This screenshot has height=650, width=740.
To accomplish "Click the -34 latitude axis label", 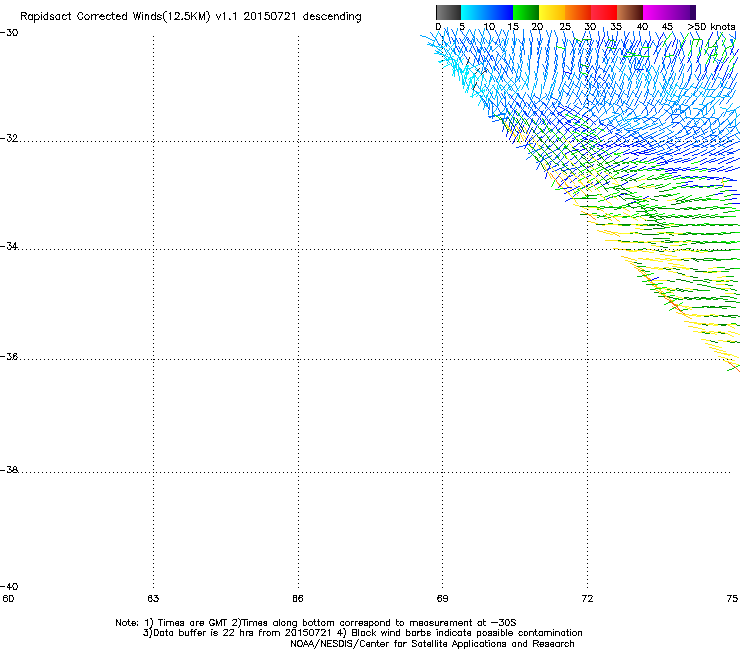I will [x=9, y=246].
